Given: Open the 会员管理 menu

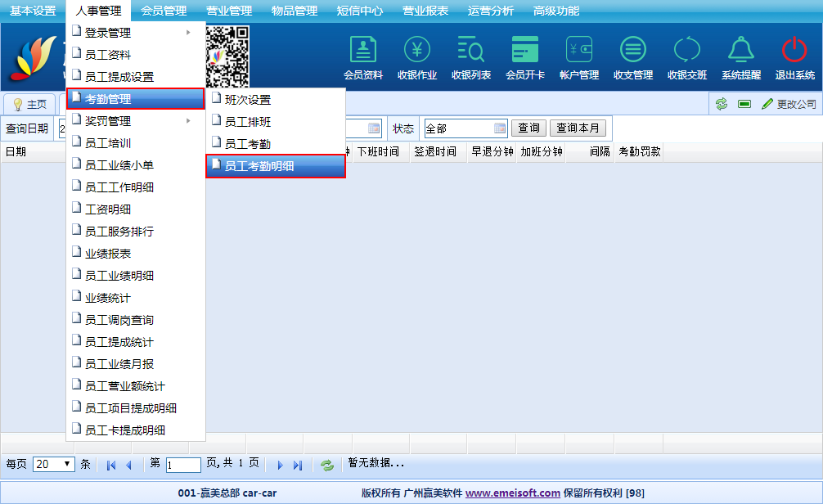Looking at the screenshot, I should 164,11.
